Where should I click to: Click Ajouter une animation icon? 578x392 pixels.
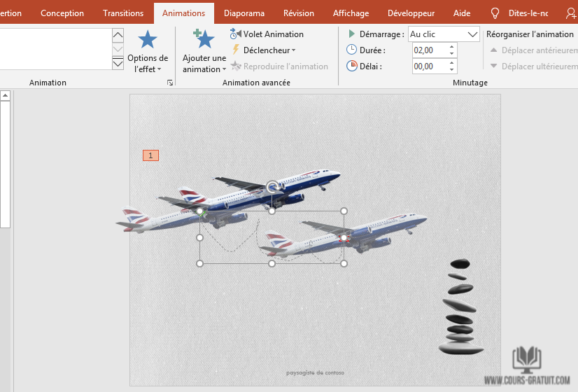pyautogui.click(x=204, y=40)
